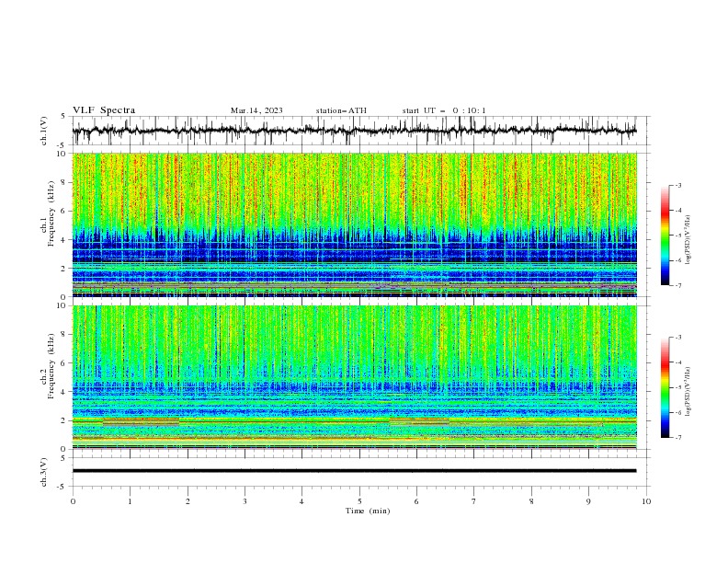This screenshot has width=728, height=563.
Task: Click the ch.1 colorbar unit label 'log(PSD)(V²/Hz)'
Action: pyautogui.click(x=688, y=240)
